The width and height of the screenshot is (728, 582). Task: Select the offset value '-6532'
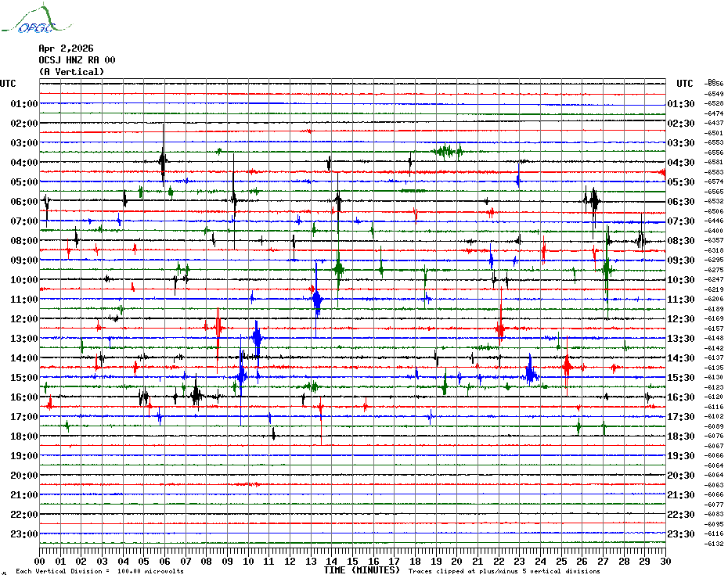coord(714,201)
